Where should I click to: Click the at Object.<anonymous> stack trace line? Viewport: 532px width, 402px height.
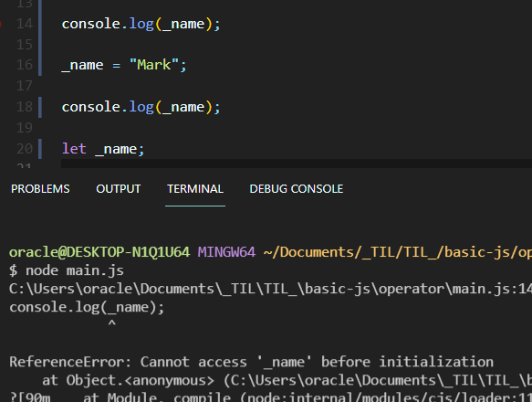tap(287, 380)
